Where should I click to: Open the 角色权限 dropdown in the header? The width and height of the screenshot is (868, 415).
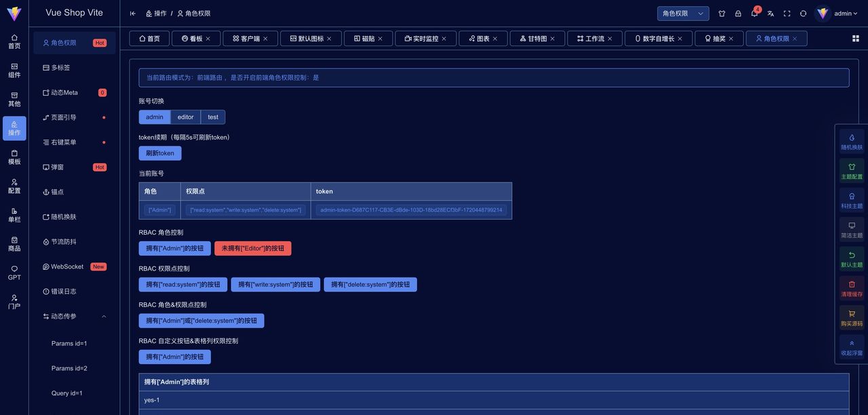click(x=682, y=13)
